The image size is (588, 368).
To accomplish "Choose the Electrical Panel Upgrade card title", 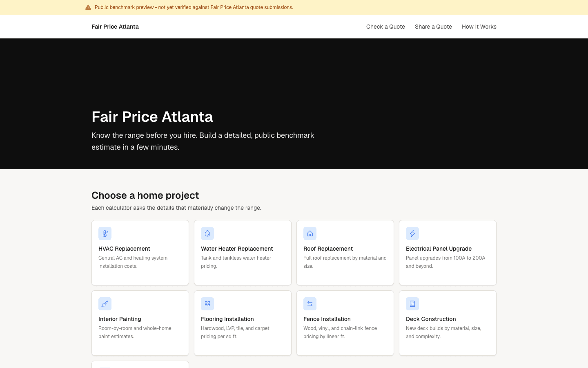I will coord(439,249).
